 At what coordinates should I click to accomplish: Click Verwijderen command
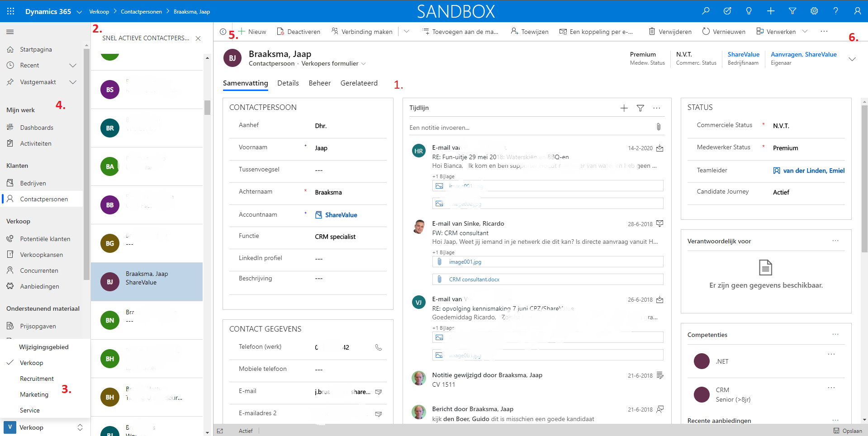(x=670, y=32)
